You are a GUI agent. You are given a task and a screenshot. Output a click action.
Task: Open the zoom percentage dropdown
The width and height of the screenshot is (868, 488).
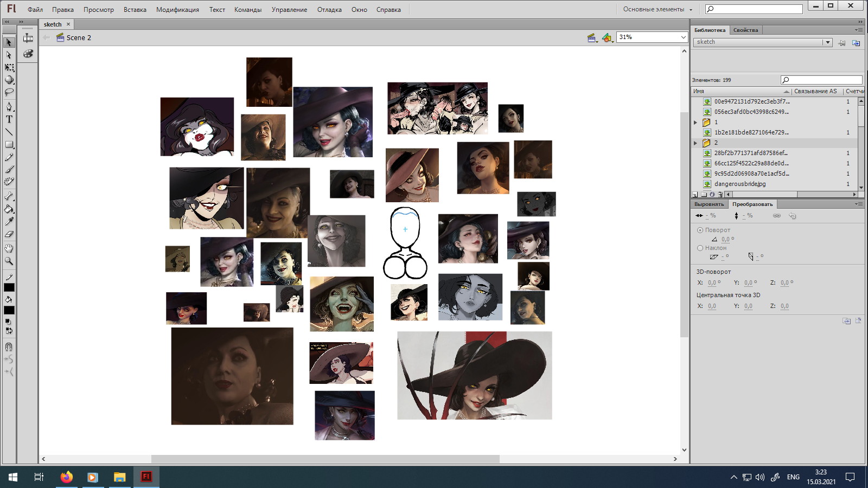(683, 37)
